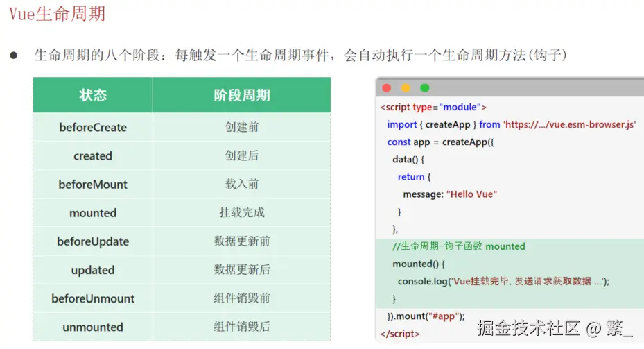
Task: Click the 'mounted() {' code line
Action: [x=419, y=264]
